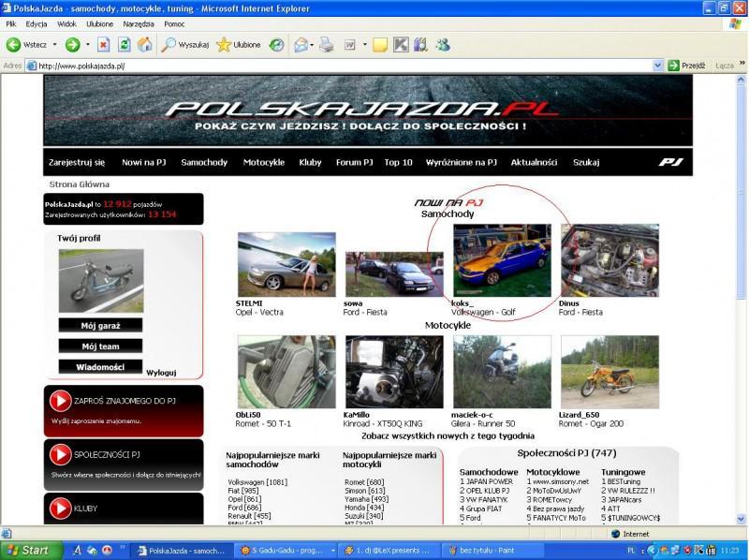Expand the address bar URL dropdown
Image resolution: width=749 pixels, height=560 pixels.
657,66
